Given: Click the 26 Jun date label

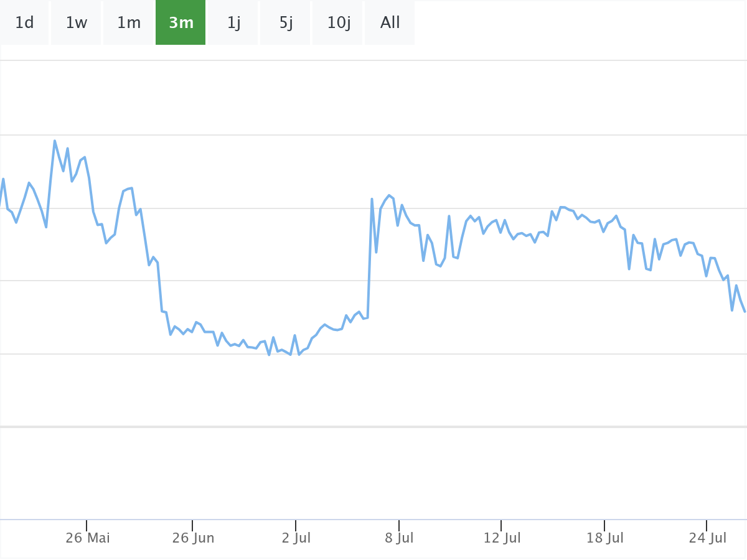Looking at the screenshot, I should (193, 538).
